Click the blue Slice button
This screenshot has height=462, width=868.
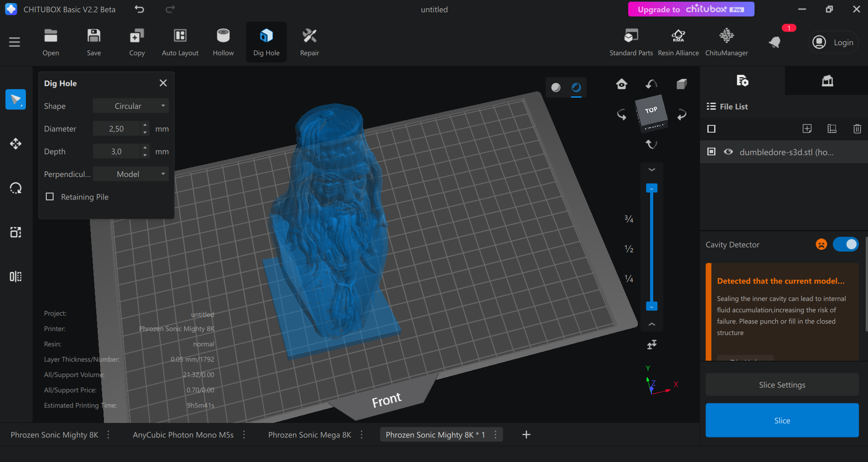pyautogui.click(x=782, y=420)
